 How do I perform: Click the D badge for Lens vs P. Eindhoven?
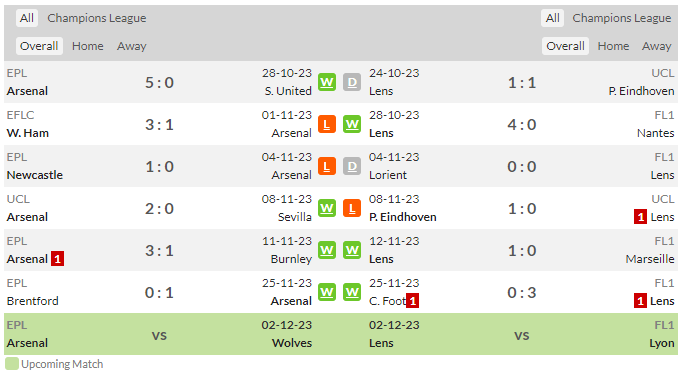pyautogui.click(x=352, y=82)
